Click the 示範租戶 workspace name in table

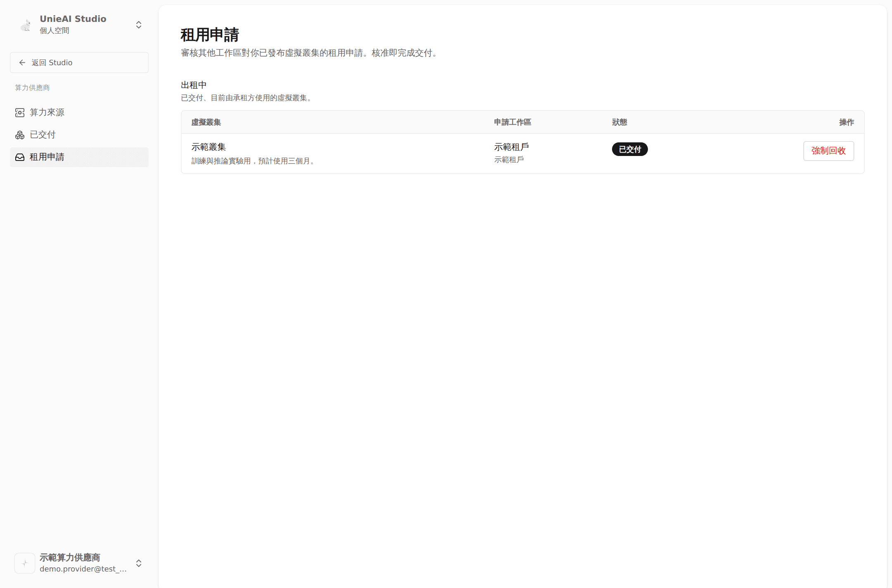click(x=511, y=147)
